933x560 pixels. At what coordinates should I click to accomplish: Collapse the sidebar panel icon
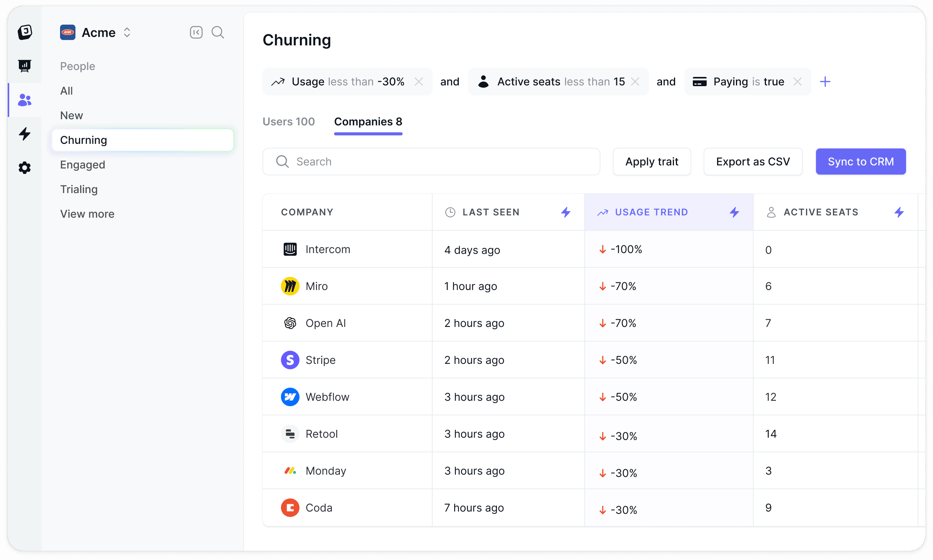[x=196, y=32]
